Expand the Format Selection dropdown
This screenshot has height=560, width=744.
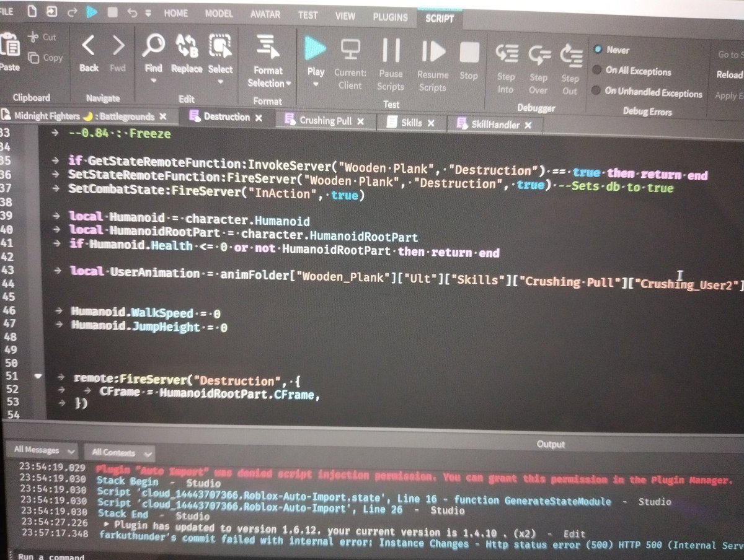click(288, 83)
